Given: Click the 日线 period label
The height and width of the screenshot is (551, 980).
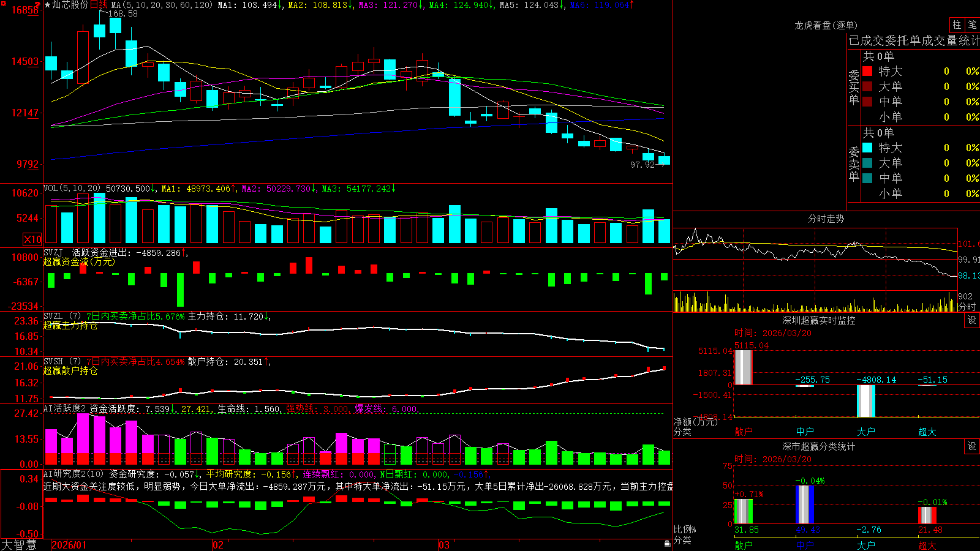Looking at the screenshot, I should (x=99, y=5).
